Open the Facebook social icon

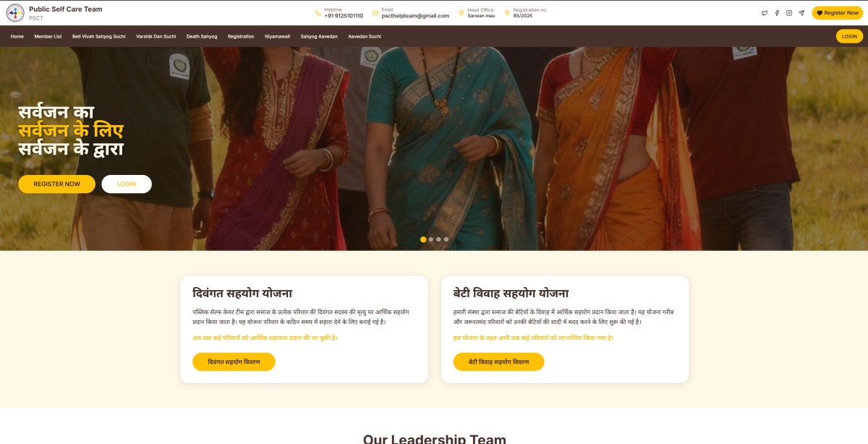pyautogui.click(x=777, y=13)
